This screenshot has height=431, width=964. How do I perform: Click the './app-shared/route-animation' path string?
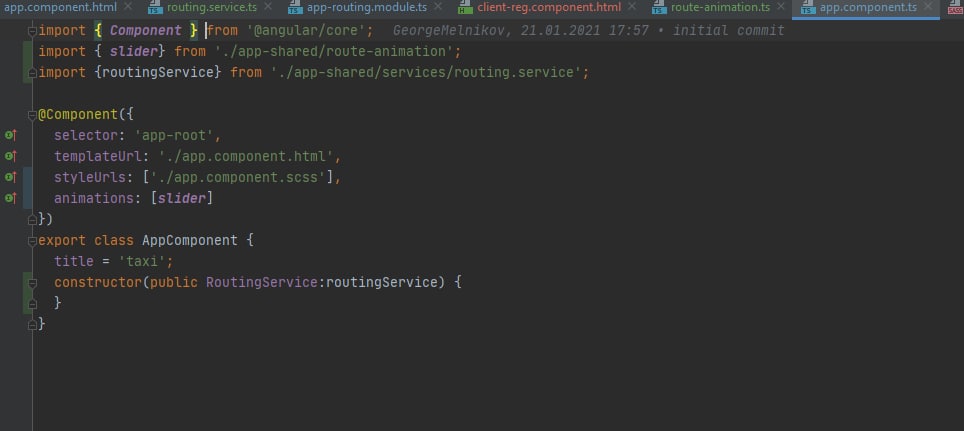[x=333, y=51]
